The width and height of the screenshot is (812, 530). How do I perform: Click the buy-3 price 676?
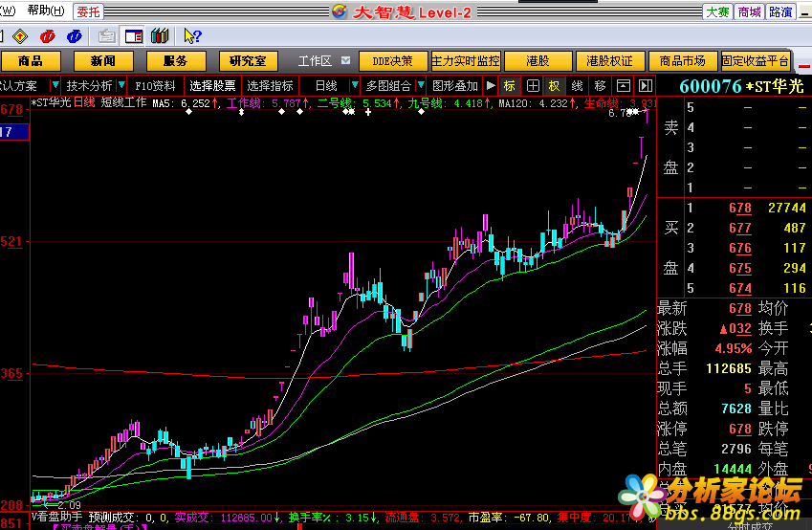(740, 248)
